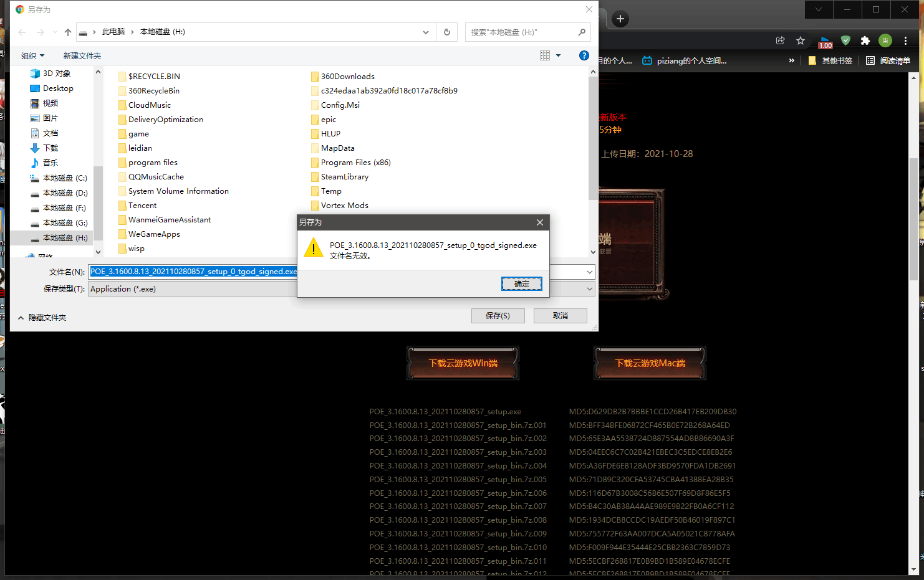The image size is (924, 580).
Task: Click 下载云游戏Mac端 button on webpage
Action: coord(650,363)
